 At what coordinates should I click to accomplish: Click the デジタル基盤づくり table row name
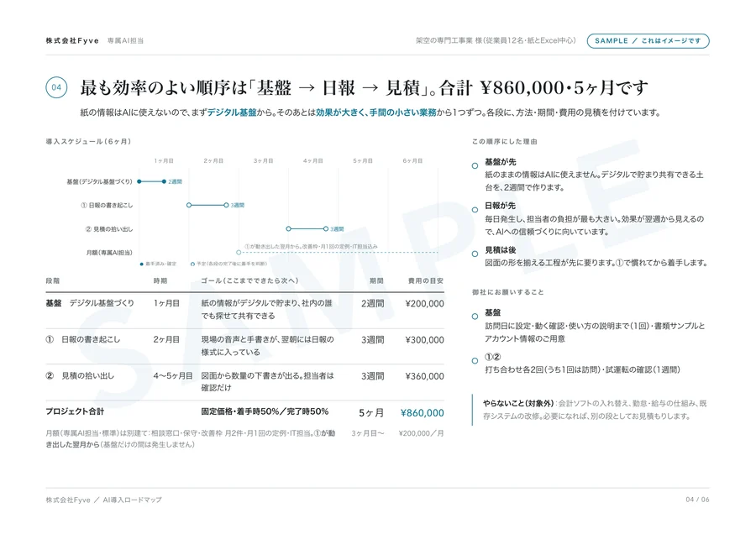102,303
